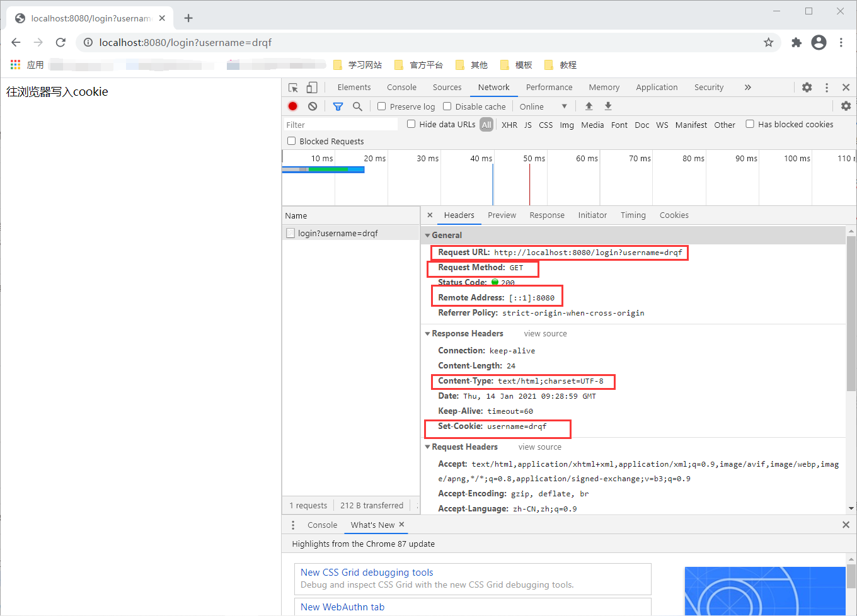Screen dimensions: 857x616
Task: Close the bottom drawer panel
Action: 846,525
